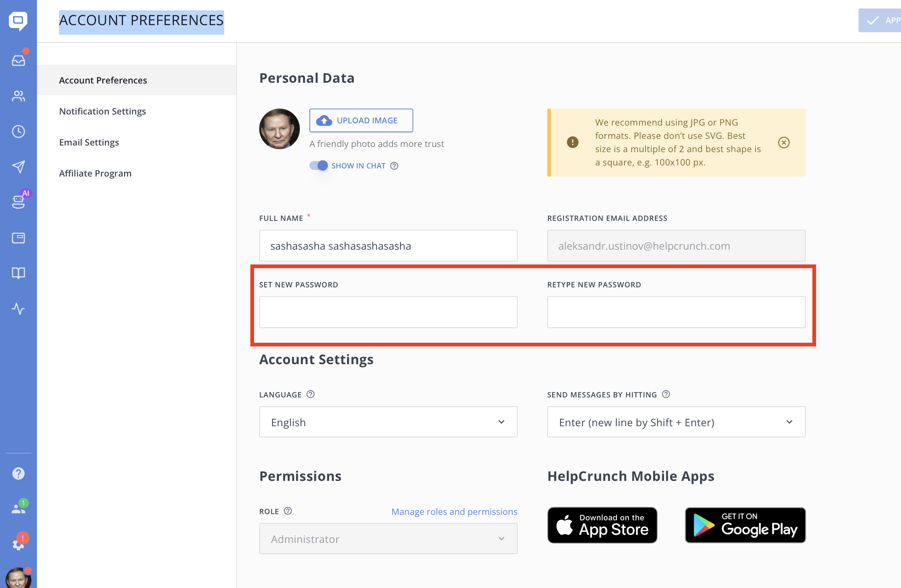This screenshot has height=588, width=901.
Task: Open the Administrator role dropdown
Action: [388, 539]
